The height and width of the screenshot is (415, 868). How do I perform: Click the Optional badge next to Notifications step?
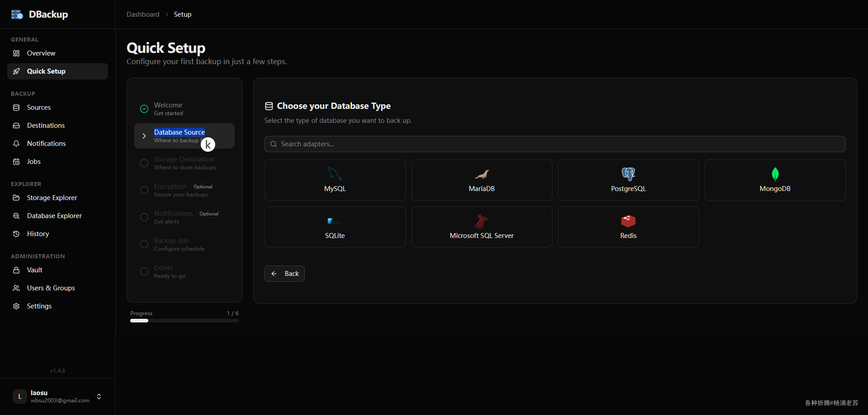(x=209, y=214)
